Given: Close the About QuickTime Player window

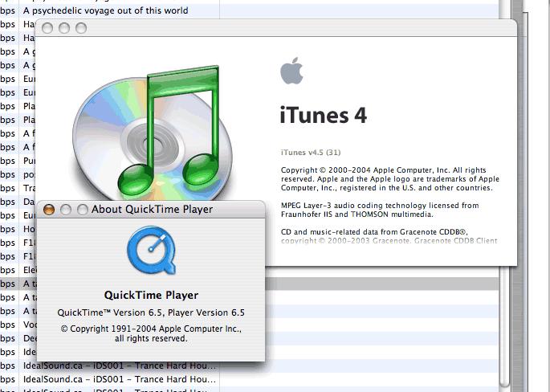Looking at the screenshot, I should click(49, 210).
